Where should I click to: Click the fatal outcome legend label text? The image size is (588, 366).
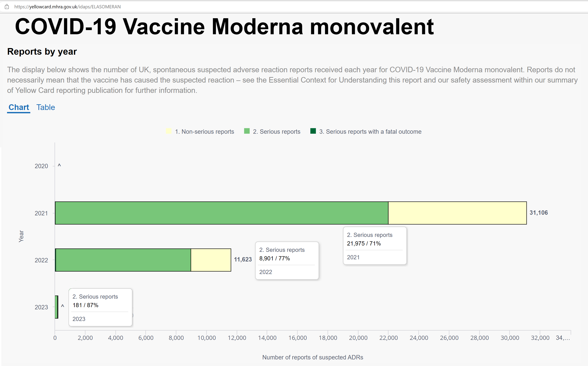tap(370, 132)
